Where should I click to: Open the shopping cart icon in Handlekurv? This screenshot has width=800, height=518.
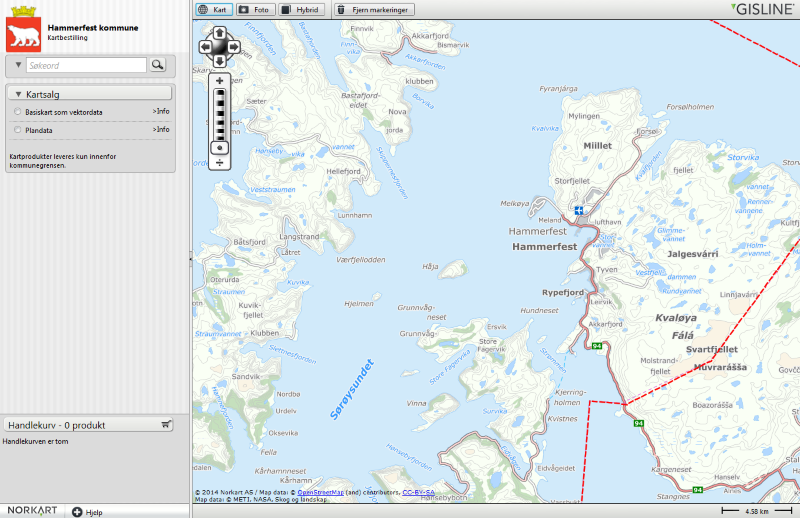click(166, 424)
